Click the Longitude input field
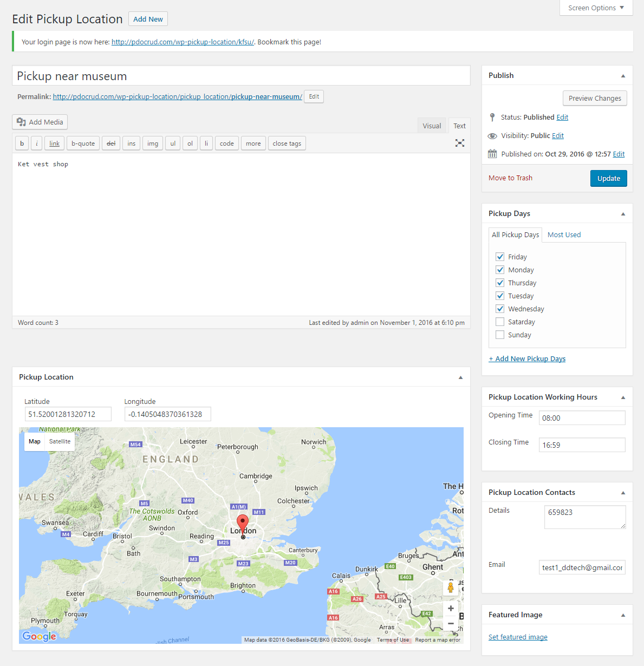 [x=167, y=414]
